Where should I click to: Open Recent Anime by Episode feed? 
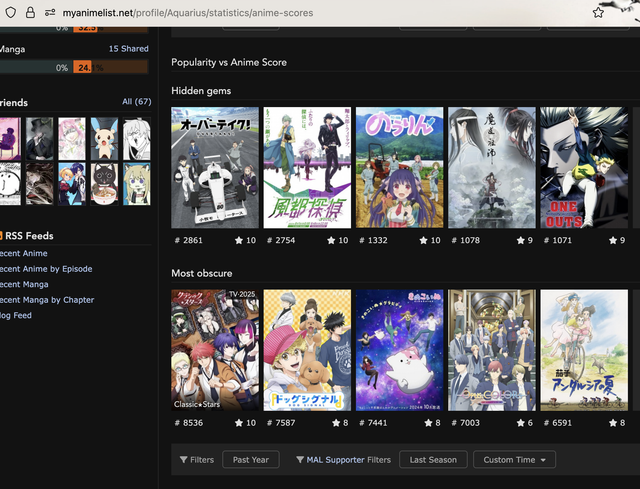46,269
